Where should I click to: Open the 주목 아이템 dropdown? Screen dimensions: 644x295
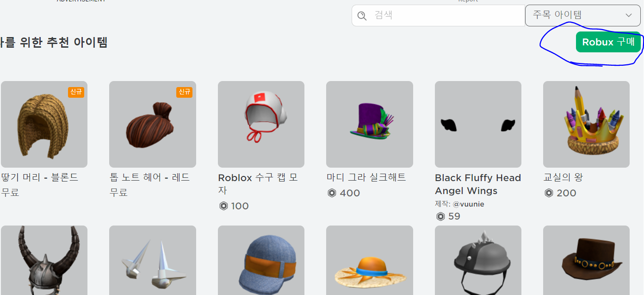coord(582,15)
